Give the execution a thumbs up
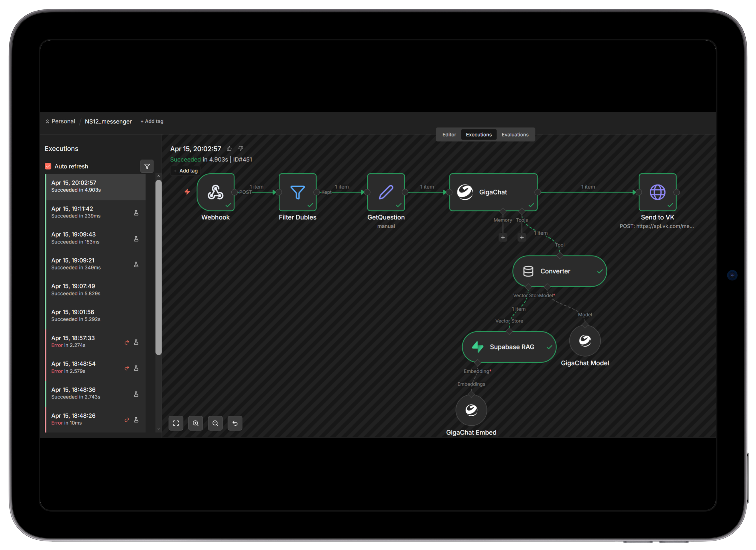 229,148
